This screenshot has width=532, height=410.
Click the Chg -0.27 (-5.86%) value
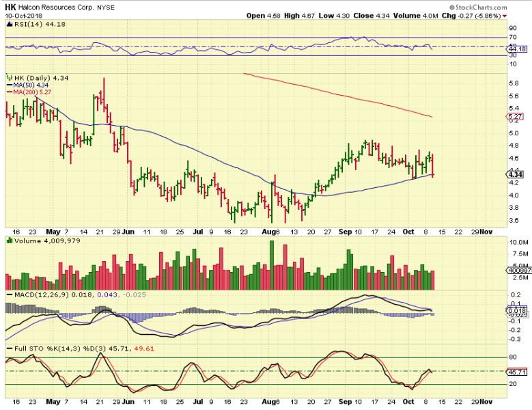click(x=471, y=16)
